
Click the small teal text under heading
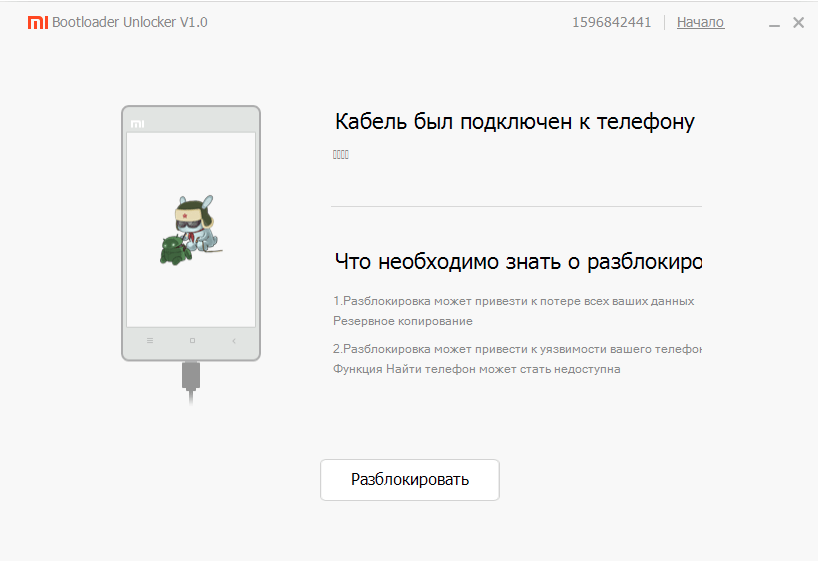point(341,155)
